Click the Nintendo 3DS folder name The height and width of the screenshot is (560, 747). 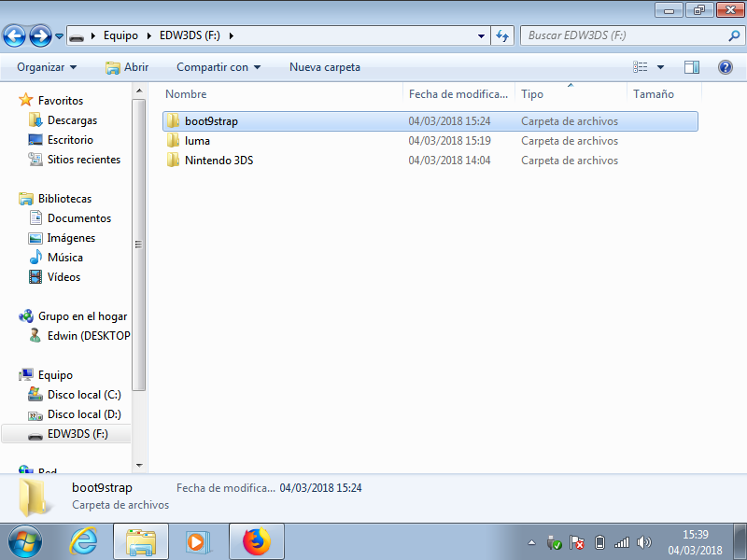[x=219, y=161]
